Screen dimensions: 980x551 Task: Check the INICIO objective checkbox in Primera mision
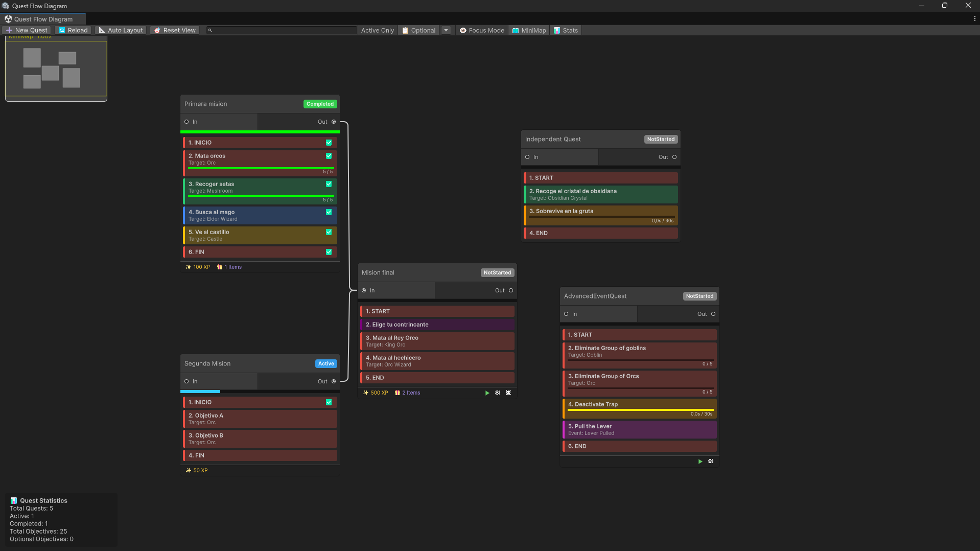pos(329,143)
